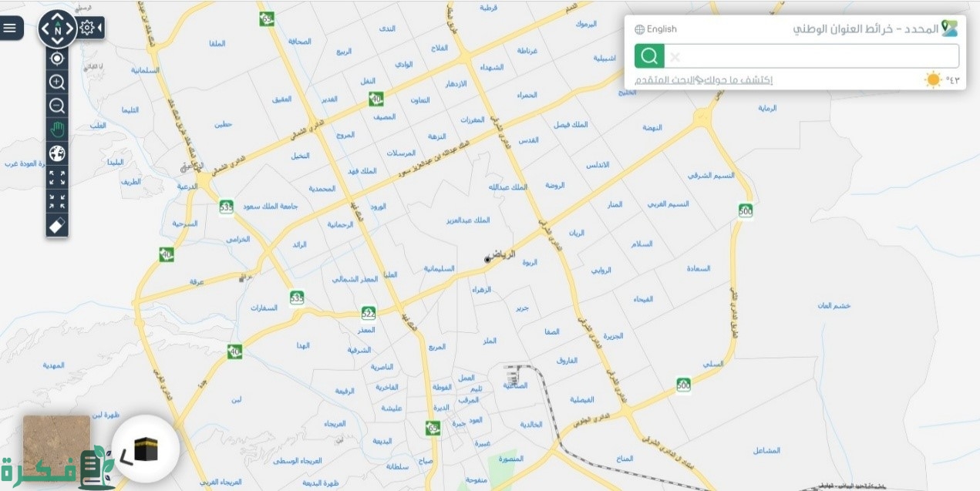Open the map settings gear
Viewport: 980px width, 491px height.
pos(87,28)
